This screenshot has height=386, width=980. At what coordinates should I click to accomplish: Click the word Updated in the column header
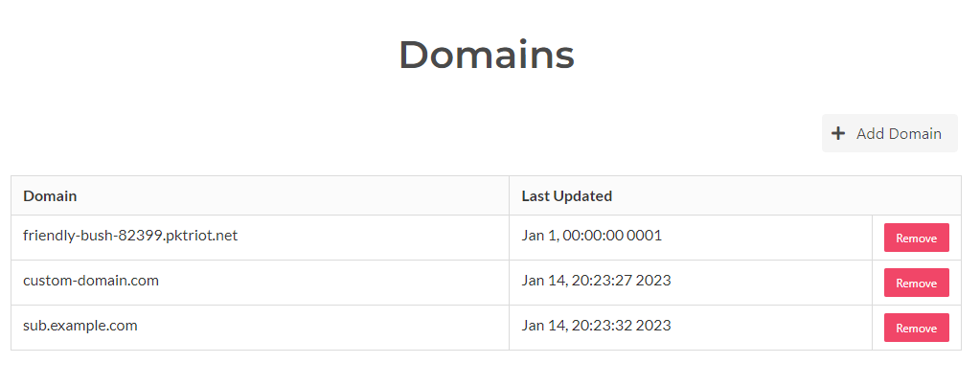pos(582,196)
